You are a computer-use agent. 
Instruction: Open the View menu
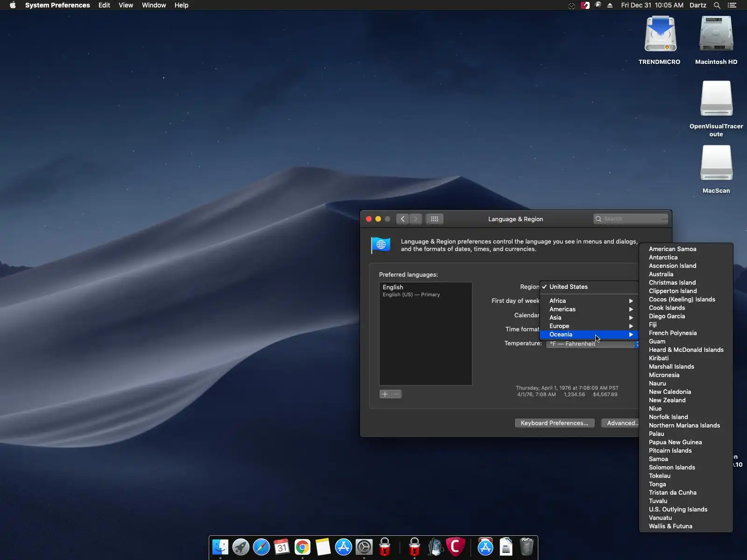coord(126,5)
